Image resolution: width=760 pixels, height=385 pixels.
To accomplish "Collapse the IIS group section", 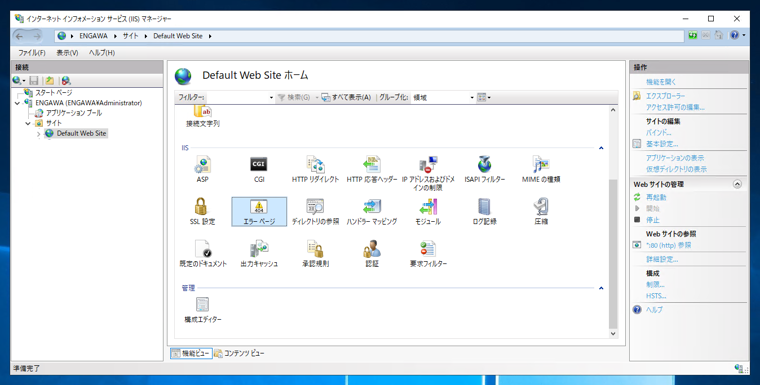I will [601, 148].
